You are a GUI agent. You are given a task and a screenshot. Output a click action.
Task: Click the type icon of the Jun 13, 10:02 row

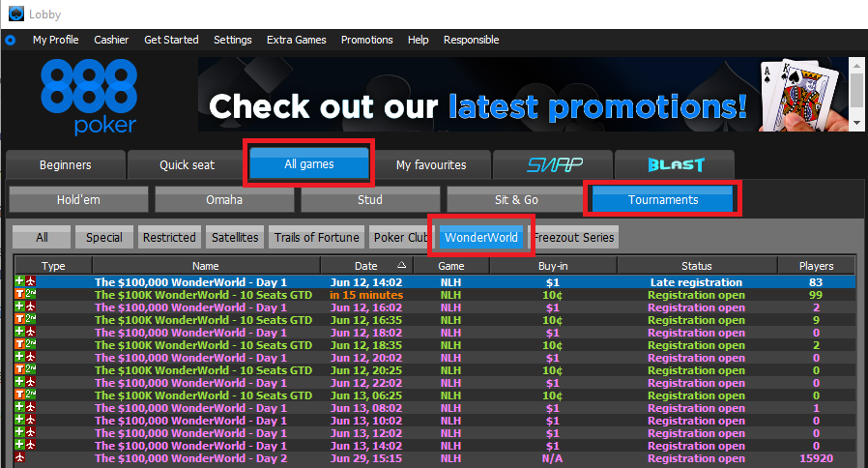pos(25,421)
